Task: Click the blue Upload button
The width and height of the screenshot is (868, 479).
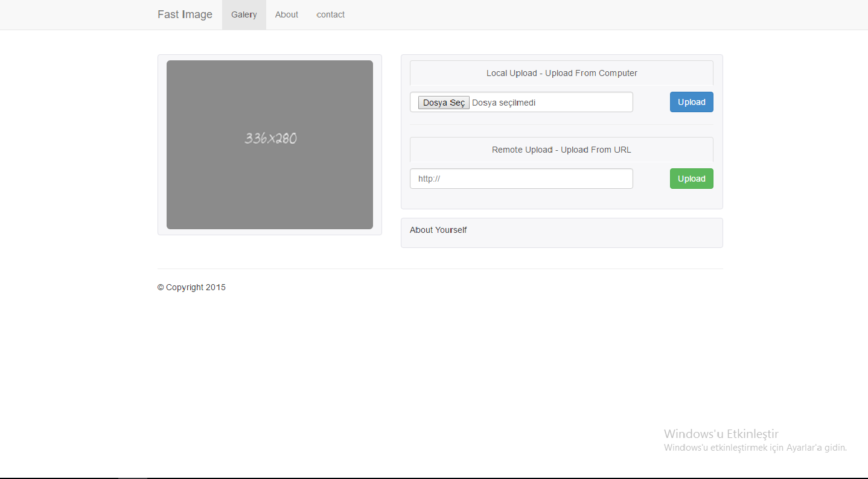Action: coord(692,102)
